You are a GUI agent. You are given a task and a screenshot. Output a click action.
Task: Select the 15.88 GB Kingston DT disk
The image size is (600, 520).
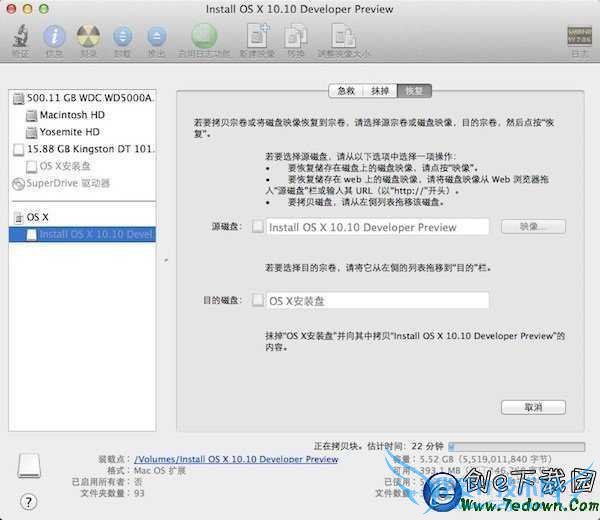coord(83,149)
